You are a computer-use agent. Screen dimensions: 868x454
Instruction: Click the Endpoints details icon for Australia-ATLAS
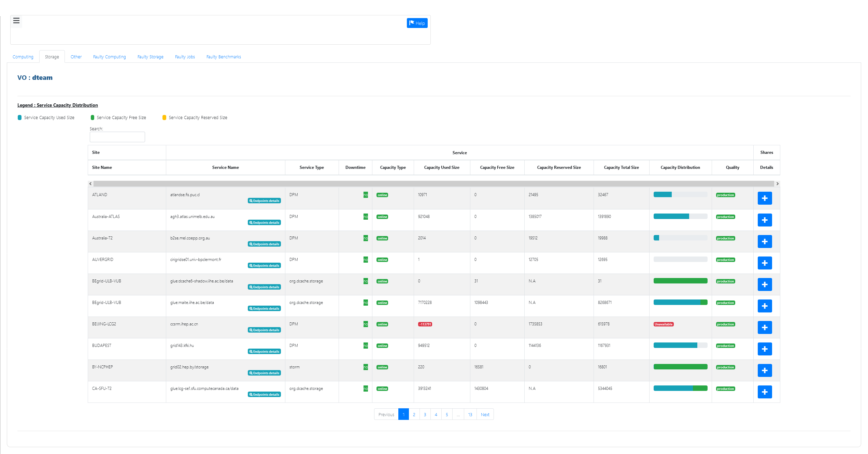[264, 223]
